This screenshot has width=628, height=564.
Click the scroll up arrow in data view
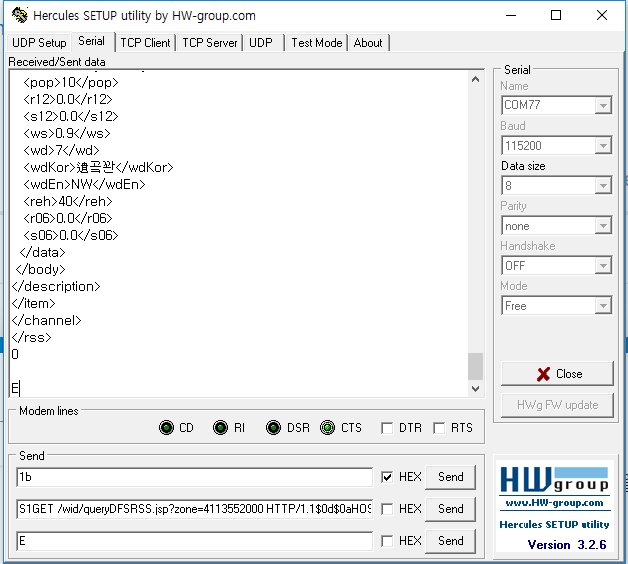pos(475,79)
